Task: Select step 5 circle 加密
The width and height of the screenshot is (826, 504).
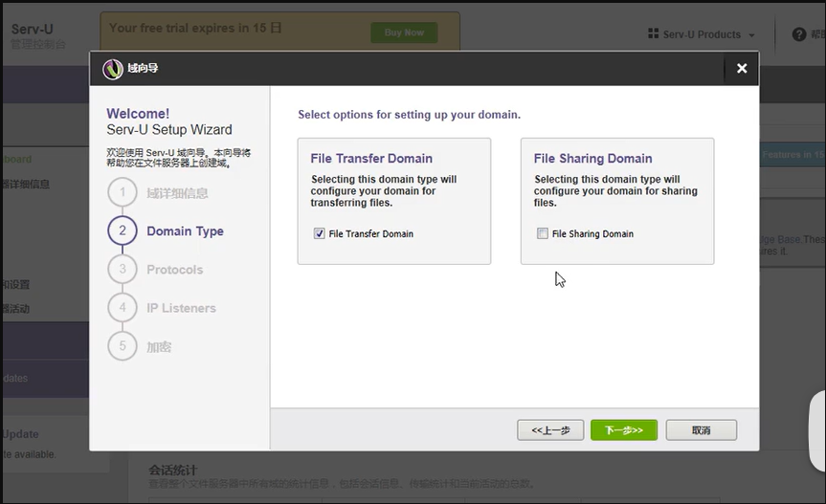Action: [123, 346]
